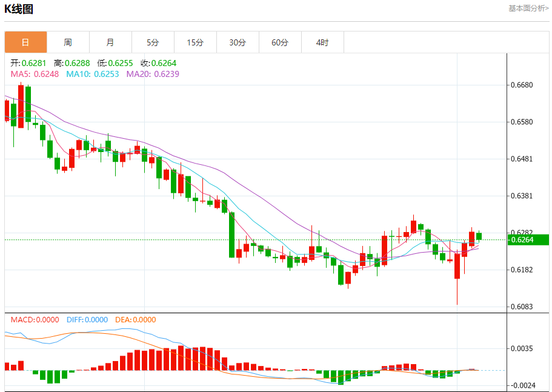The height and width of the screenshot is (392, 552).
Task: Open the 4时 timeframe tab
Action: pos(322,42)
